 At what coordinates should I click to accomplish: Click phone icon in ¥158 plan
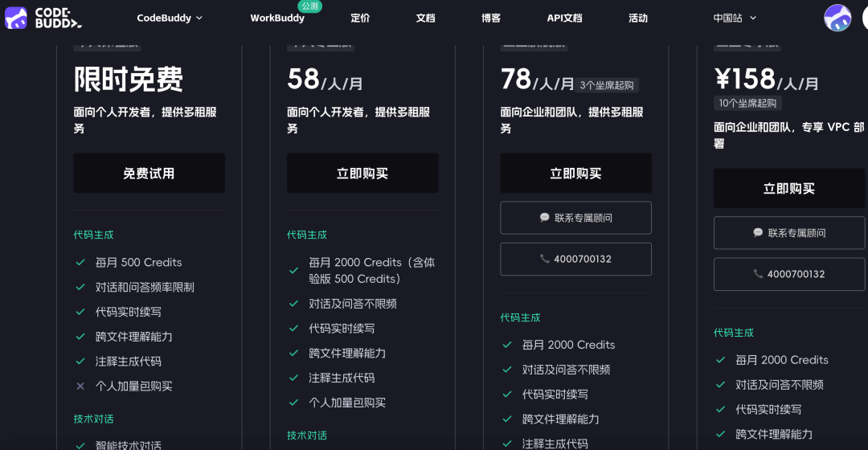point(758,274)
